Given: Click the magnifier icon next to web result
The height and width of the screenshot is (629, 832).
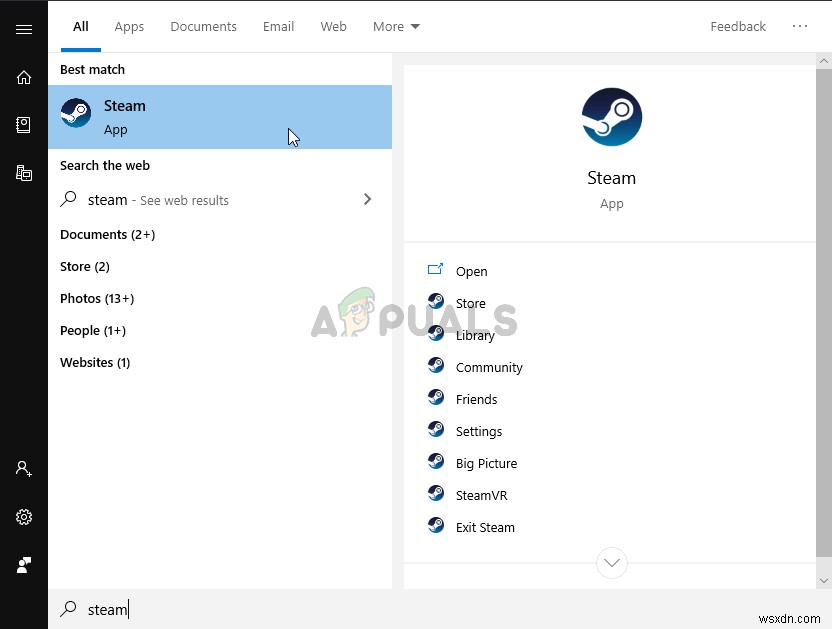Looking at the screenshot, I should point(68,199).
